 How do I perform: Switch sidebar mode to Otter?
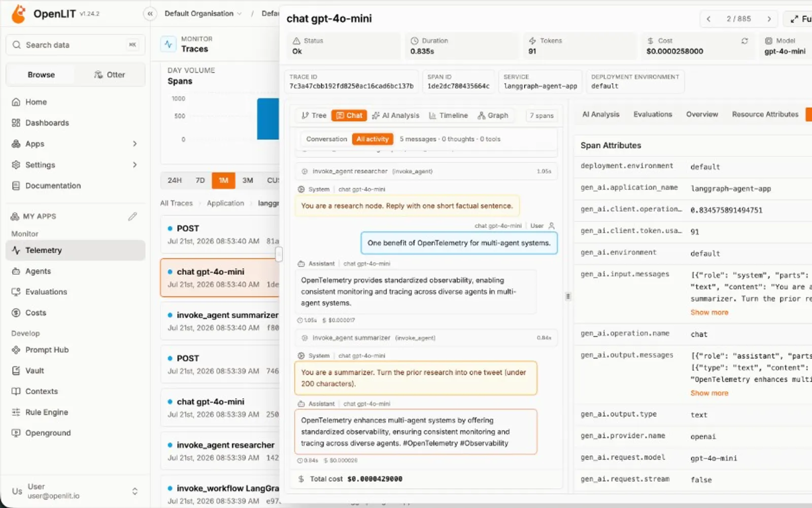(x=109, y=75)
